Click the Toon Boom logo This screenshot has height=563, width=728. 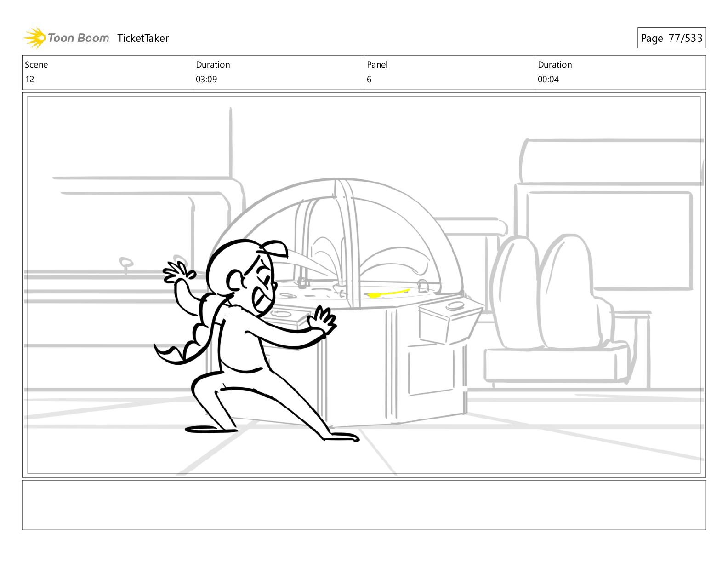click(67, 38)
